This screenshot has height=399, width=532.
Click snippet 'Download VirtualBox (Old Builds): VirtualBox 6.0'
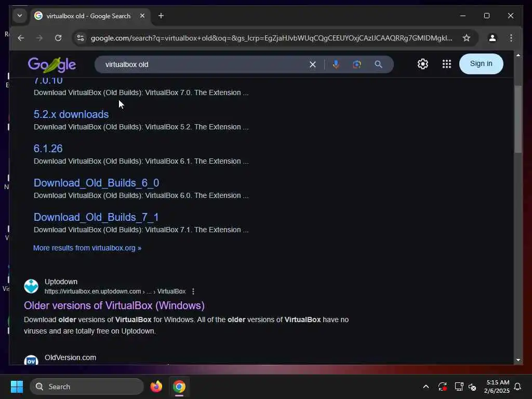tap(141, 195)
